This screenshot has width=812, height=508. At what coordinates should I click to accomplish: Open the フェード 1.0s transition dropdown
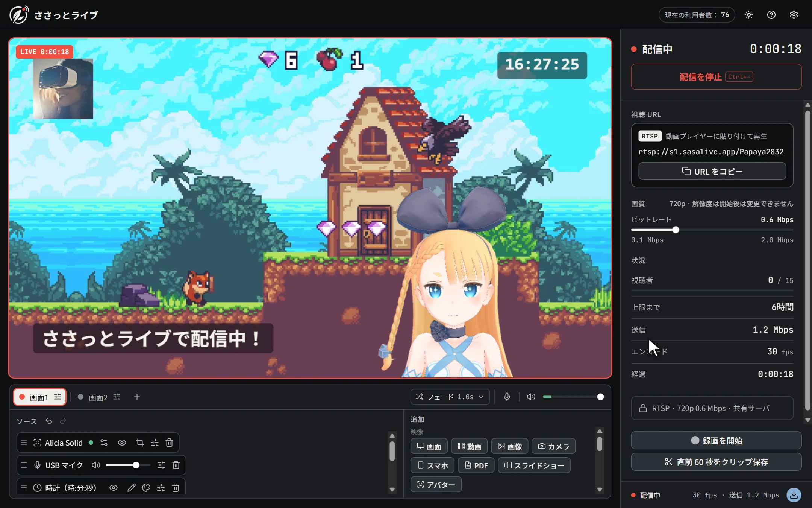(450, 397)
